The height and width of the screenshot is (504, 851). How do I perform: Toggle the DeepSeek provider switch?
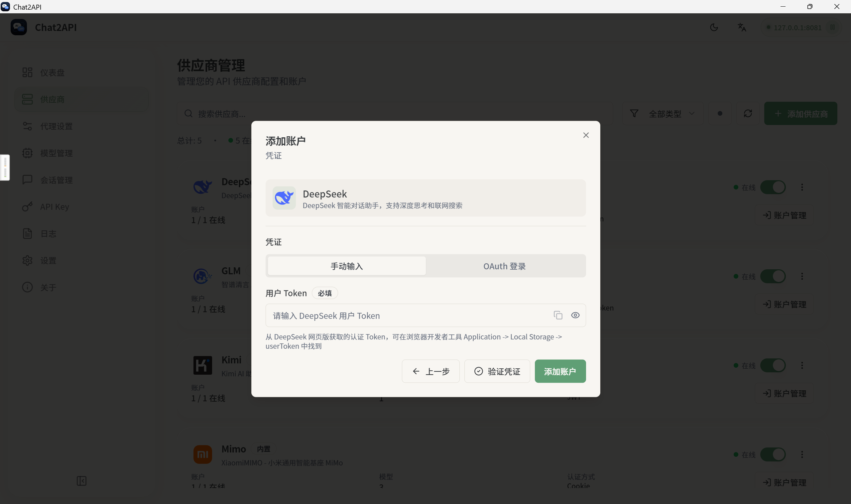pyautogui.click(x=773, y=187)
